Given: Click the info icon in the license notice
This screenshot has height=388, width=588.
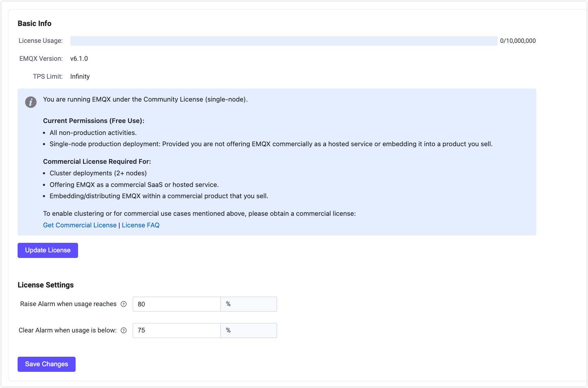Looking at the screenshot, I should [31, 102].
